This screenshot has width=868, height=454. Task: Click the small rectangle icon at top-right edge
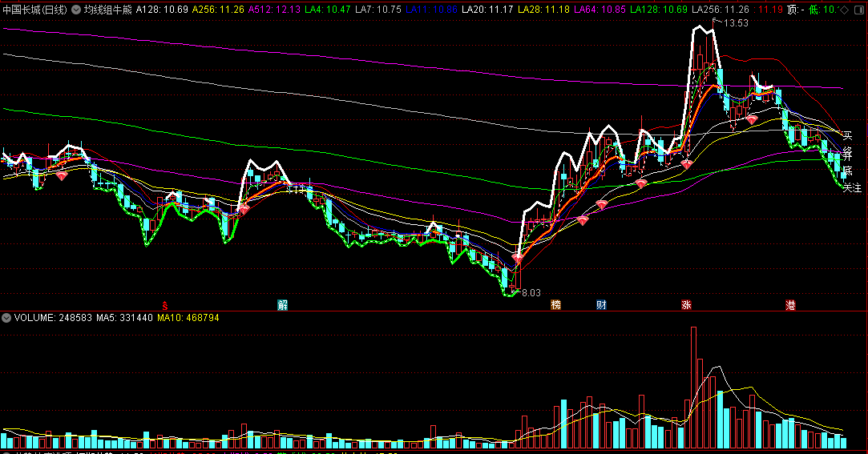(x=858, y=10)
